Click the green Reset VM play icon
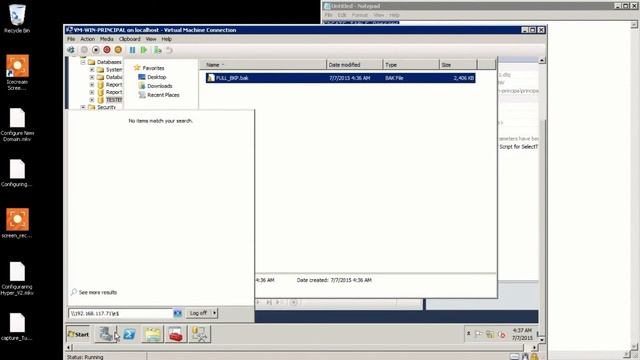This screenshot has height=360, width=640. (x=144, y=50)
